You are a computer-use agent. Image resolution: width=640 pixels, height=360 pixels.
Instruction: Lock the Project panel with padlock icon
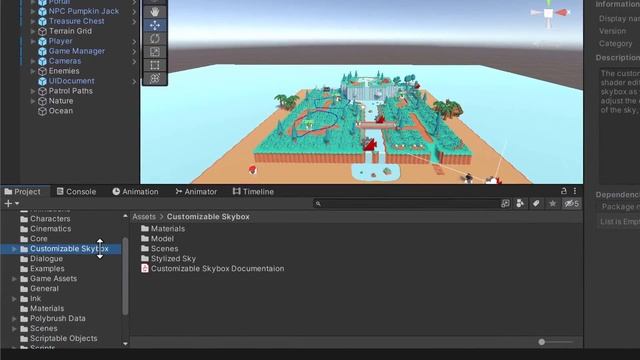click(x=564, y=191)
